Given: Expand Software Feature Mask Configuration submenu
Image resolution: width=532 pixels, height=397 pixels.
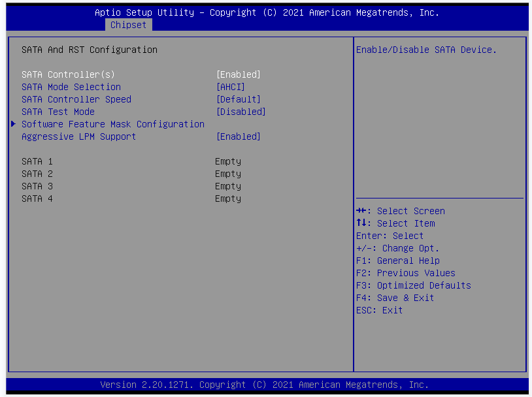Looking at the screenshot, I should click(112, 124).
